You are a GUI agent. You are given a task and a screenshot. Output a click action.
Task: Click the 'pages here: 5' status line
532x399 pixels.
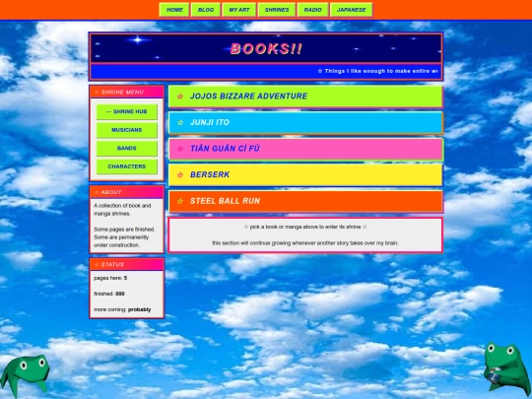[x=110, y=278]
